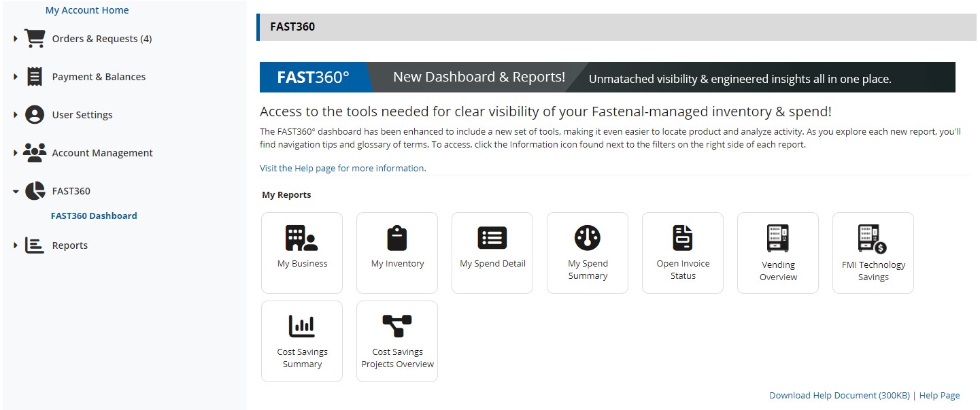Expand the User Settings section
Viewport: 980px width, 410px height.
[x=15, y=114]
